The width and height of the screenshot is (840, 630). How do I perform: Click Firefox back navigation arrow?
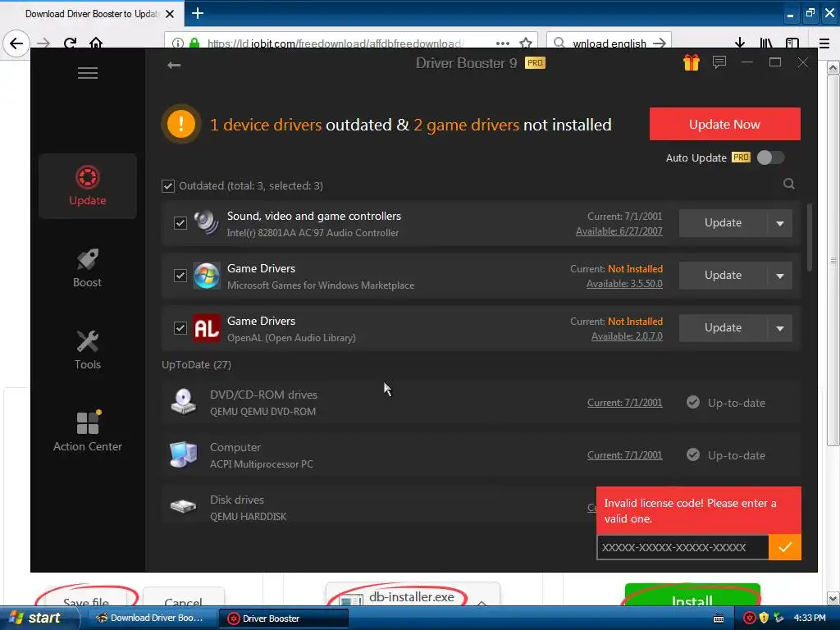click(x=16, y=43)
